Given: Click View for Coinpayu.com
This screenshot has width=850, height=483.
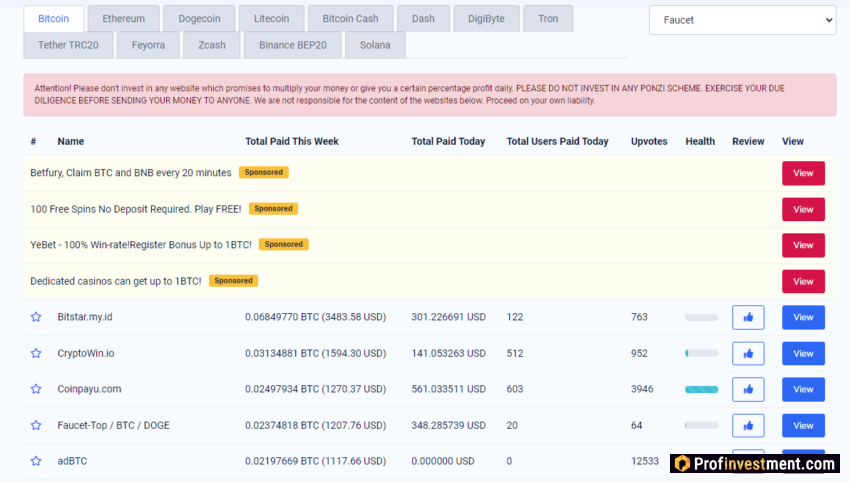Looking at the screenshot, I should [803, 389].
